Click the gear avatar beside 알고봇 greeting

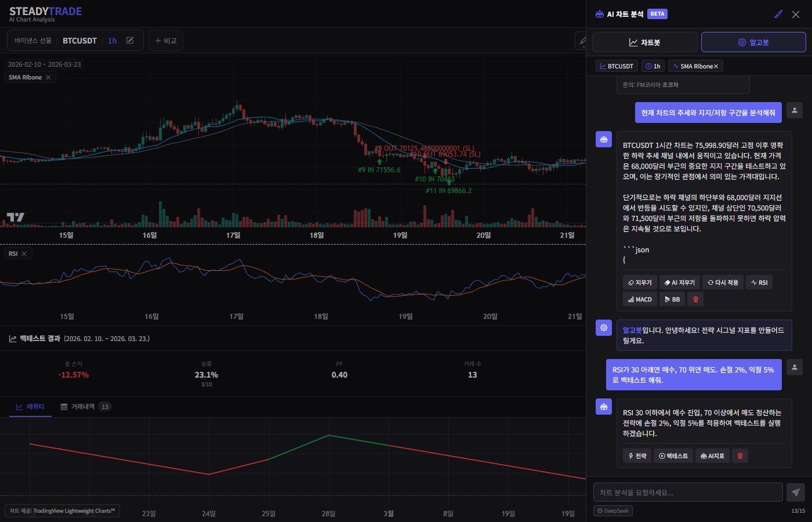click(604, 328)
